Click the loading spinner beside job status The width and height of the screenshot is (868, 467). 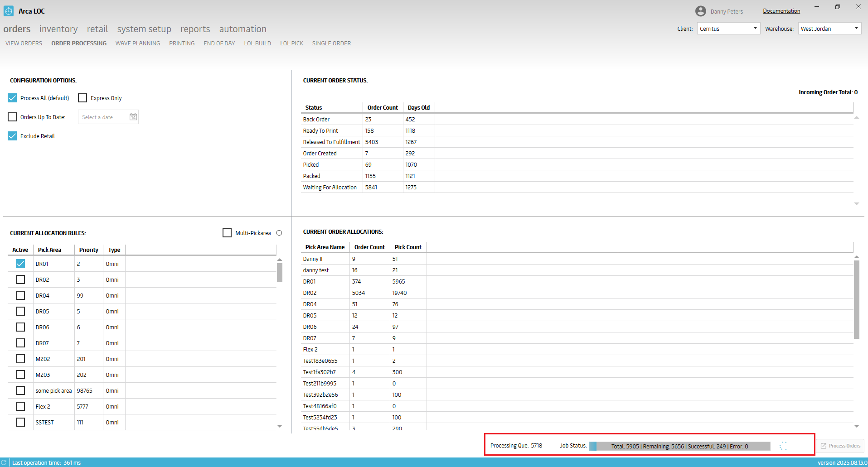pos(783,446)
